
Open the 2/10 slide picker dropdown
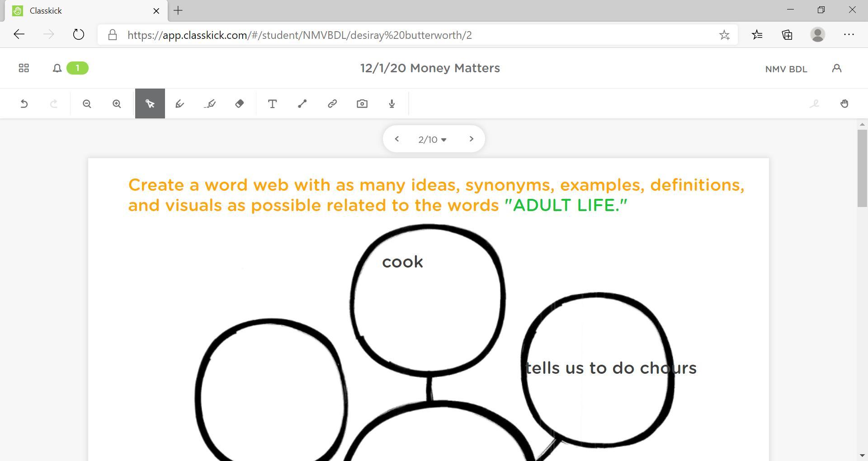click(433, 140)
